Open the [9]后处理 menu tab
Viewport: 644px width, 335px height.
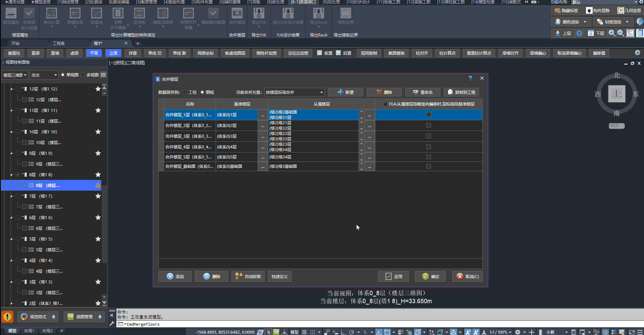[331, 2]
